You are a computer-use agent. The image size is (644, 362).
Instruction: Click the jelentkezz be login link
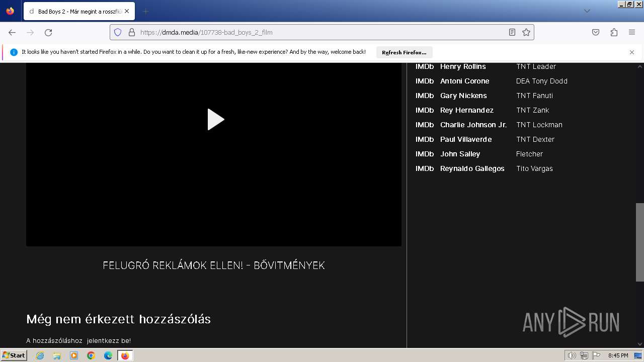click(109, 340)
